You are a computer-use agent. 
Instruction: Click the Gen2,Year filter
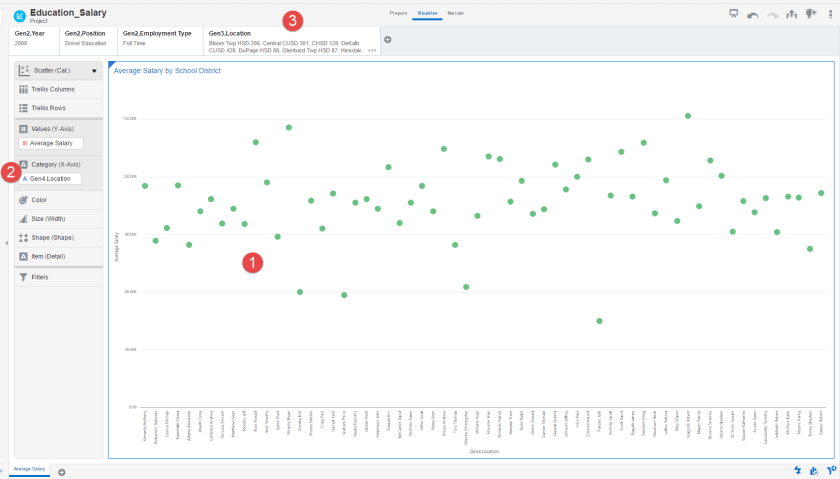coord(34,40)
